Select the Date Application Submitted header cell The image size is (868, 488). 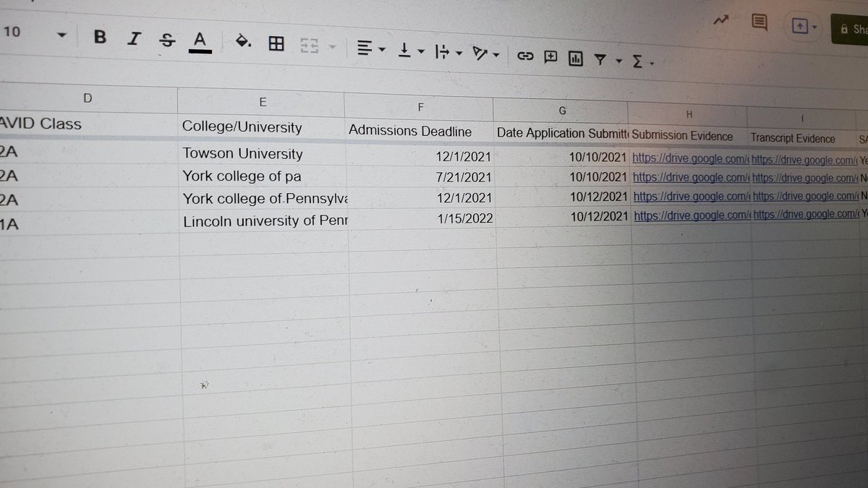pyautogui.click(x=563, y=134)
